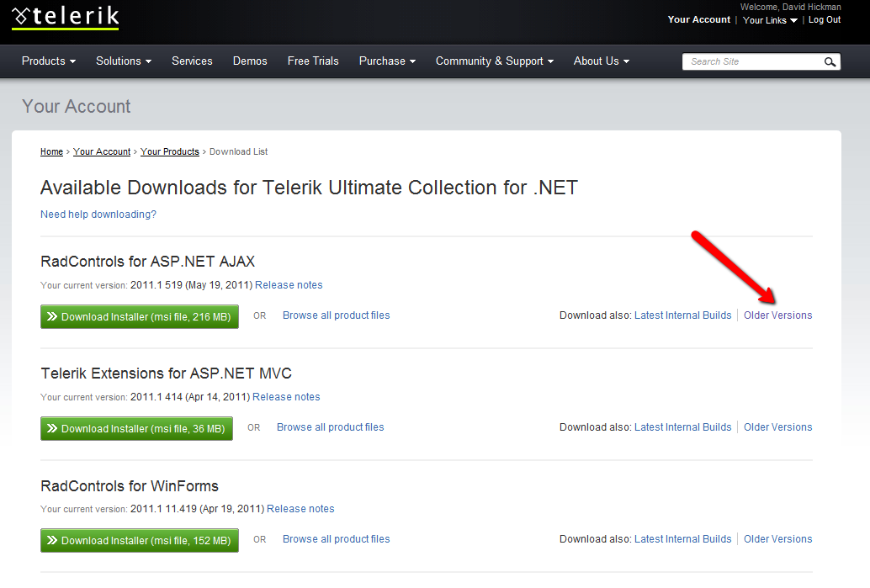This screenshot has width=870, height=588.
Task: Open Your Account breadcrumb link
Action: pos(102,151)
